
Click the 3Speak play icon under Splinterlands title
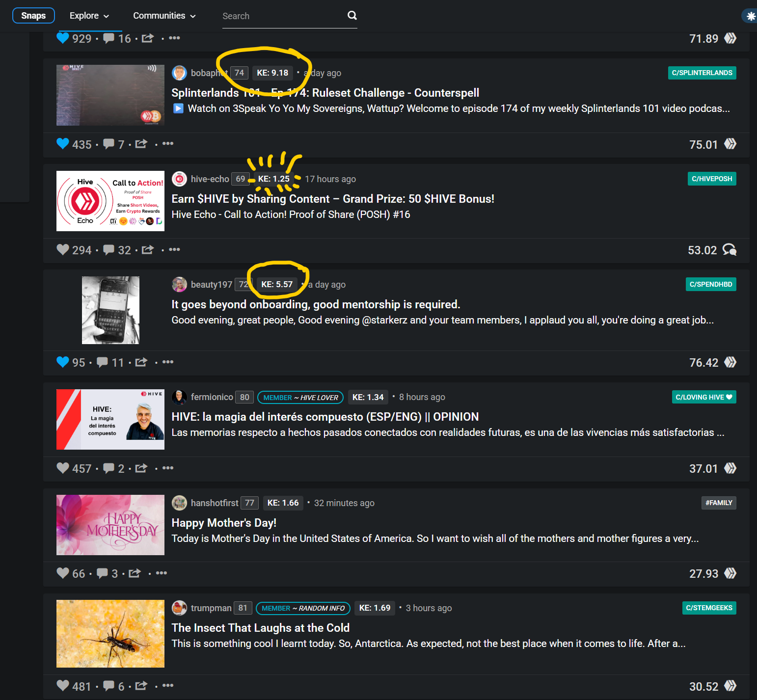click(x=178, y=108)
